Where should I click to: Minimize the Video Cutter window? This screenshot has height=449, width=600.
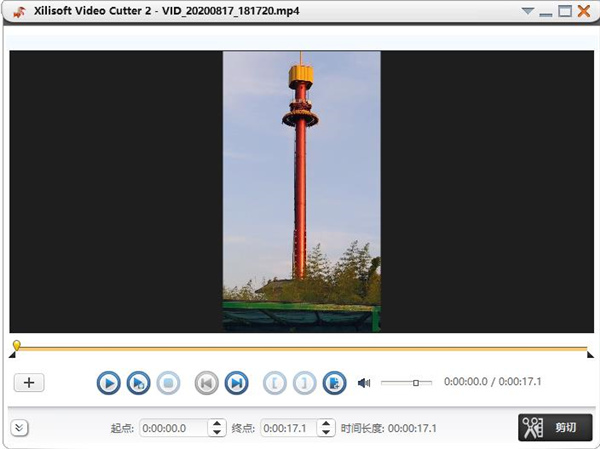(x=546, y=14)
